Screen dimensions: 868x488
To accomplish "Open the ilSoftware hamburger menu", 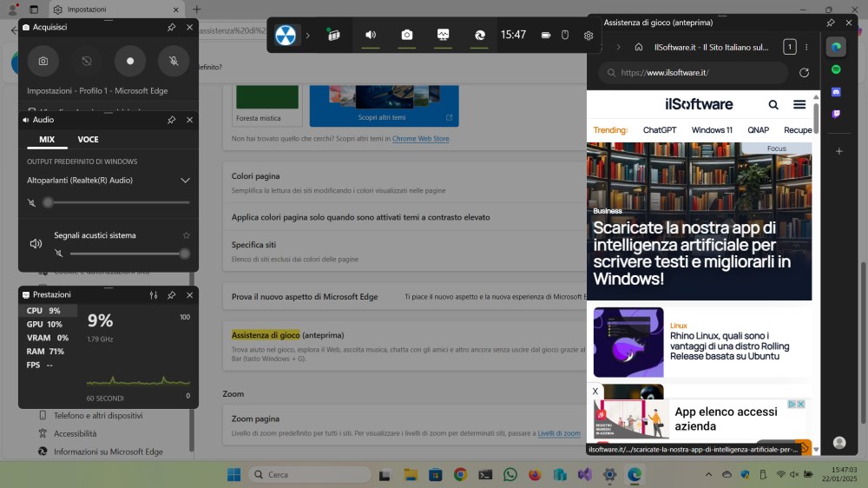I will point(799,104).
